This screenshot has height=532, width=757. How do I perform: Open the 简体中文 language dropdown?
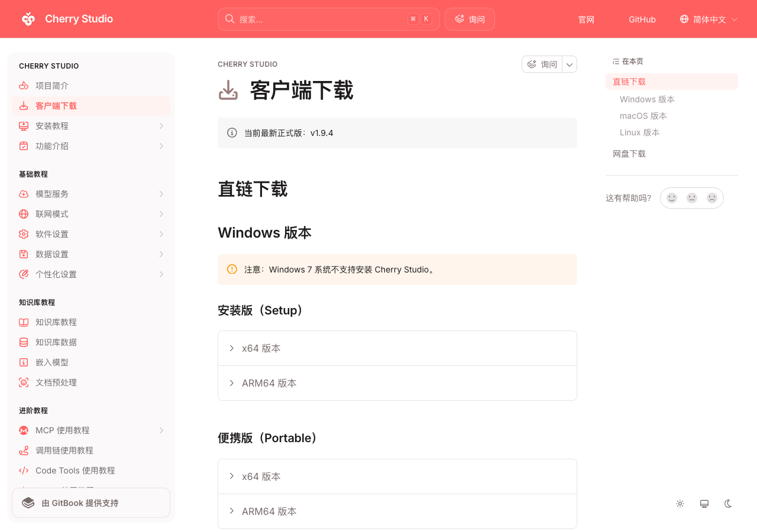tap(709, 19)
